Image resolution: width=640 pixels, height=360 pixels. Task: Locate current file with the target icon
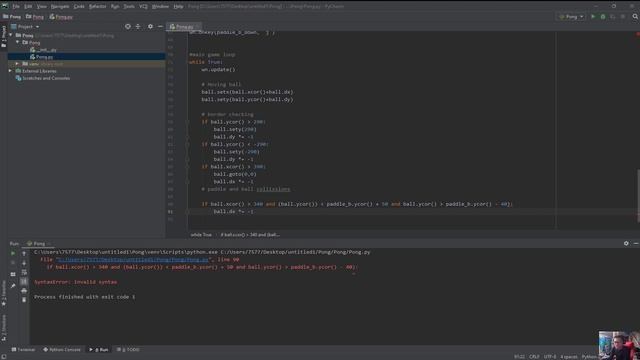128,27
